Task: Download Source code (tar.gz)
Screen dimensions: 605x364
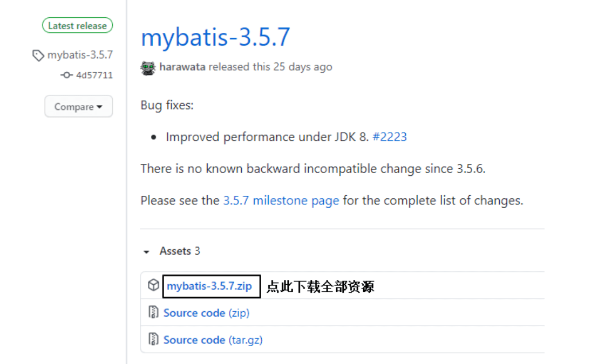Action: tap(213, 340)
